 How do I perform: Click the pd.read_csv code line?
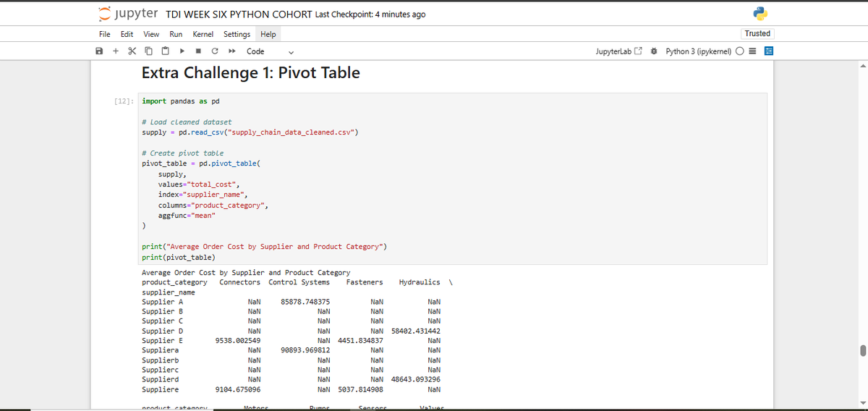pos(250,132)
